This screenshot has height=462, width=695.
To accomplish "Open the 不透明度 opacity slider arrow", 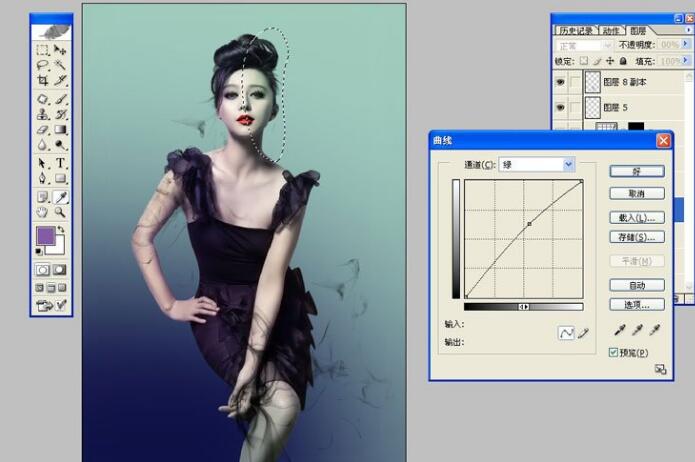I will tap(686, 44).
